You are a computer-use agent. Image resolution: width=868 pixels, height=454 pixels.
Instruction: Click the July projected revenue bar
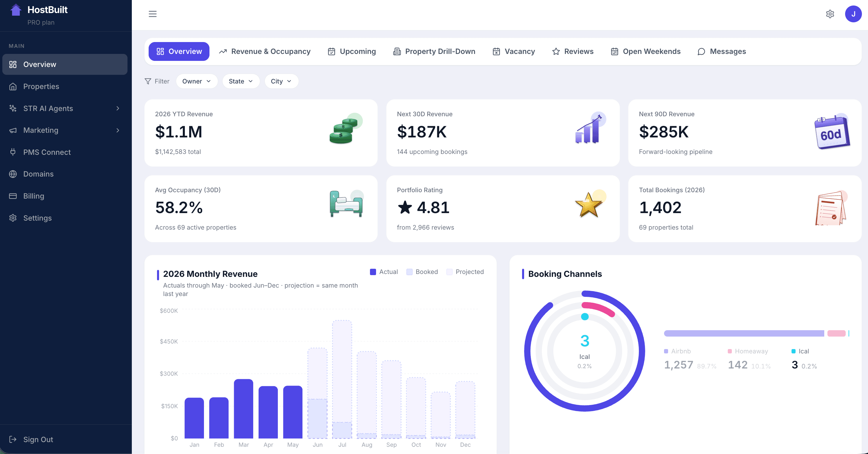342,371
